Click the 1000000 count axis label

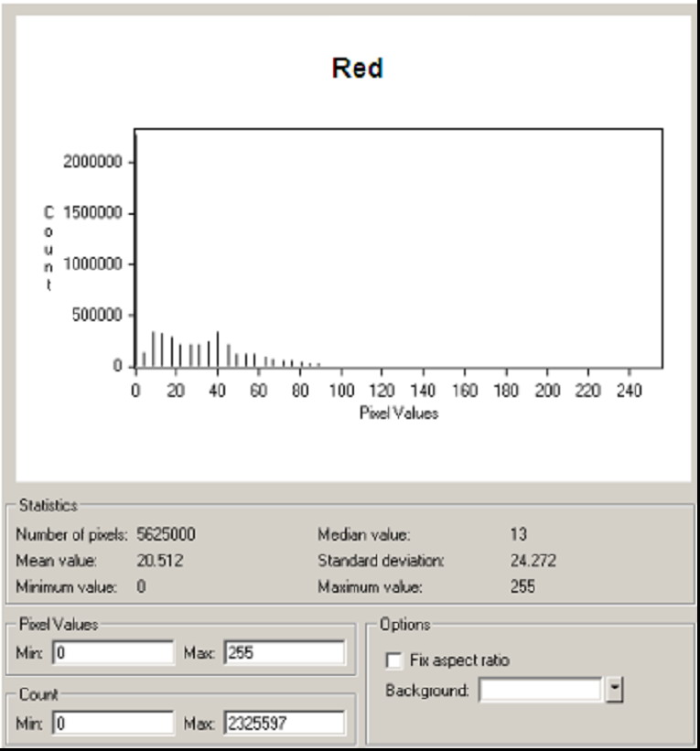(92, 264)
